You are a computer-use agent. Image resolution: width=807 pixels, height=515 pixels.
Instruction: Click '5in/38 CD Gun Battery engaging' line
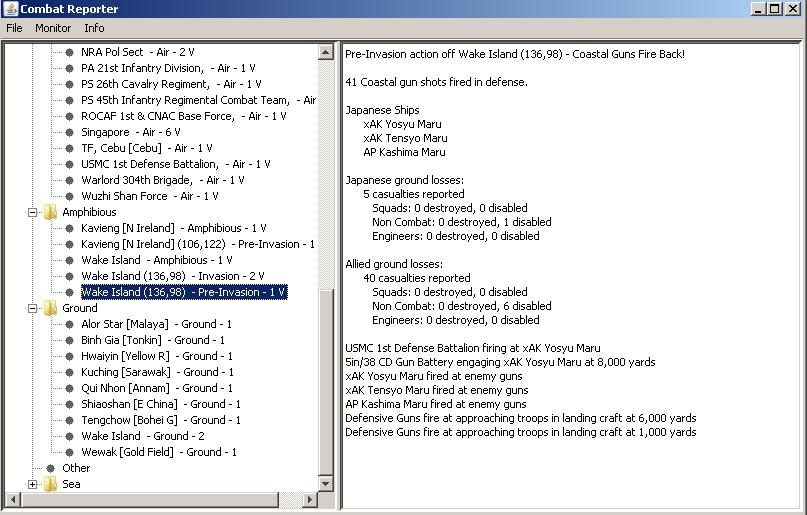tap(500, 362)
